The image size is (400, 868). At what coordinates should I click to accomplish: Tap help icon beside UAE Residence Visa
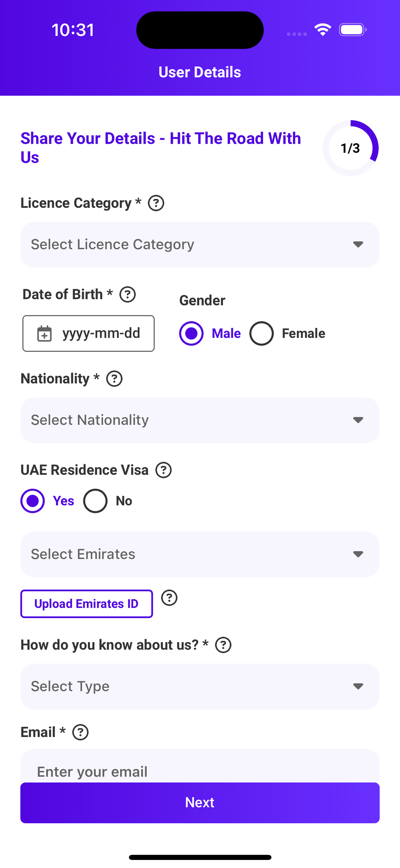click(x=164, y=470)
